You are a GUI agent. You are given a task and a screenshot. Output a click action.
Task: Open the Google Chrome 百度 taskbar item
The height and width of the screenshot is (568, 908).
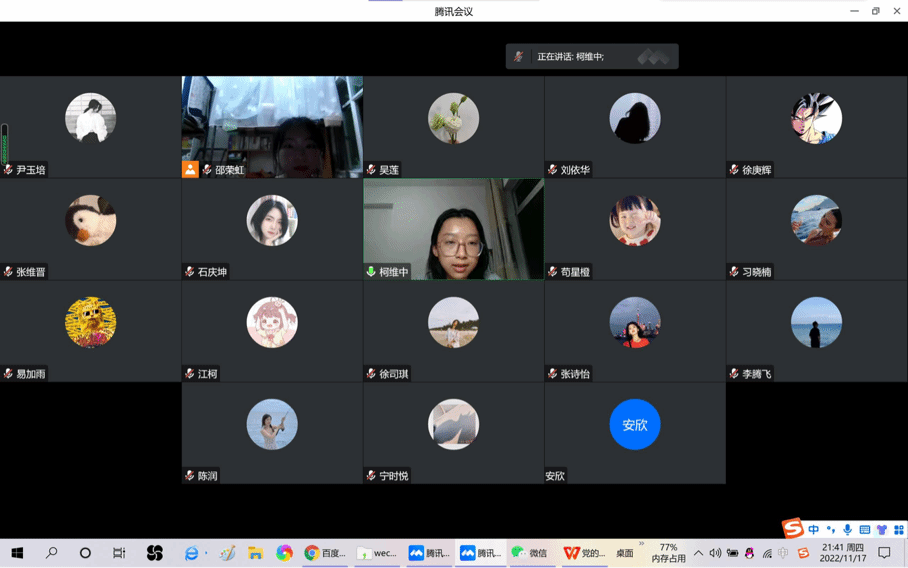pos(325,553)
